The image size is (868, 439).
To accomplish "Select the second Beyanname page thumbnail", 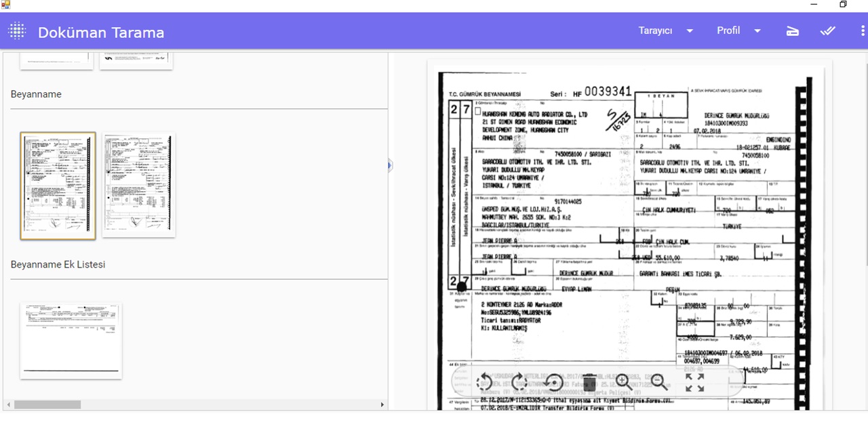I will click(139, 184).
